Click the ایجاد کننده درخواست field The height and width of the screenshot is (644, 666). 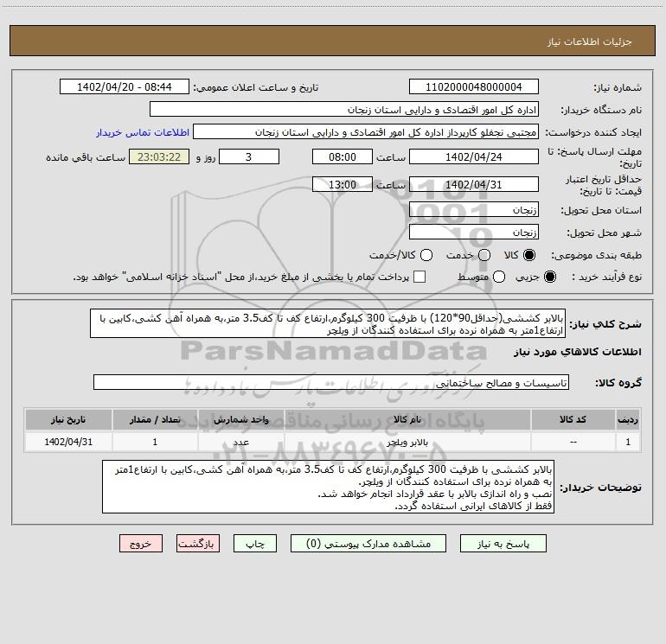click(x=366, y=132)
